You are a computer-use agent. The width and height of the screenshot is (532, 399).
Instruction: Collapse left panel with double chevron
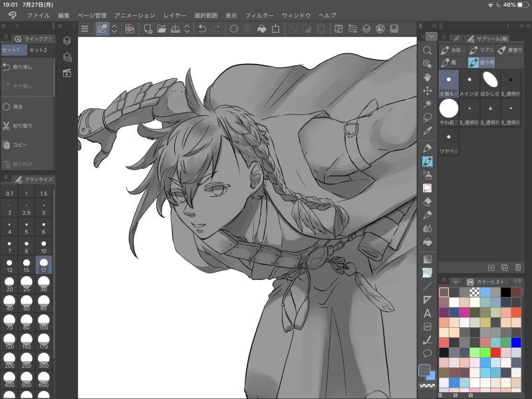pyautogui.click(x=3, y=26)
